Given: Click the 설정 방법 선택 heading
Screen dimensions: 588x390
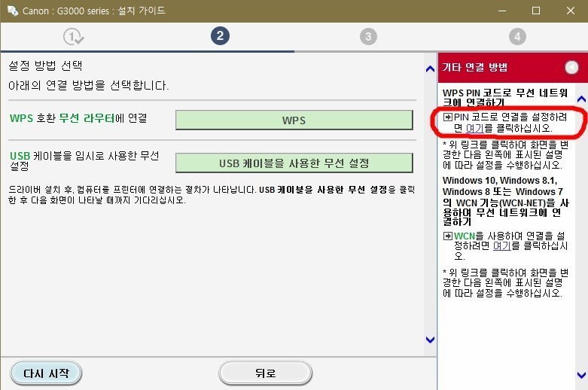Looking at the screenshot, I should coord(45,66).
